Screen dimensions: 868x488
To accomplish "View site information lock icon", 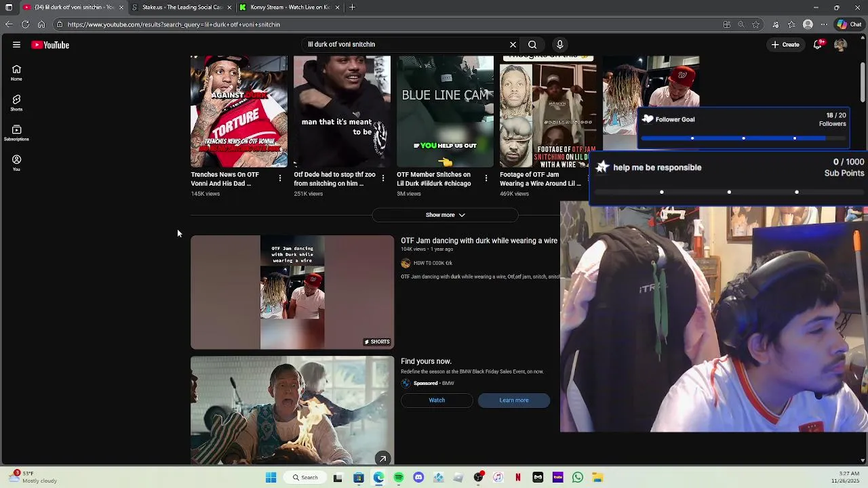I will click(x=60, y=24).
